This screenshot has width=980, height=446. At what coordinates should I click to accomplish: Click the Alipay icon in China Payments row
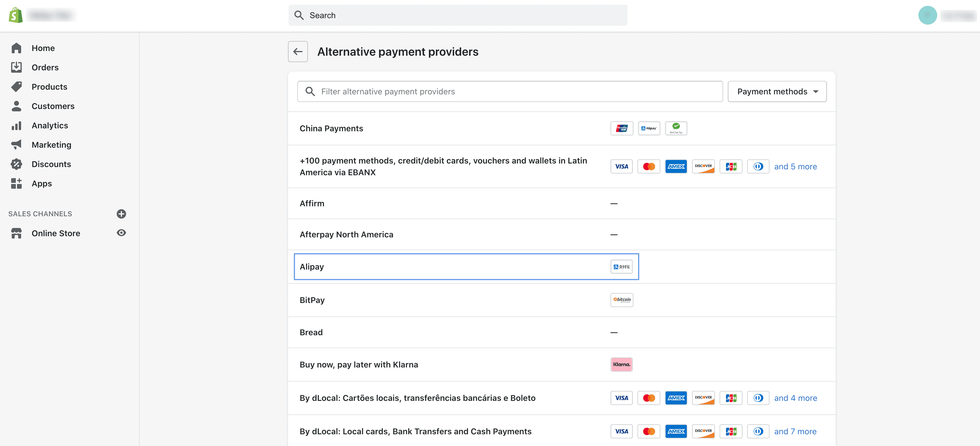pos(649,129)
